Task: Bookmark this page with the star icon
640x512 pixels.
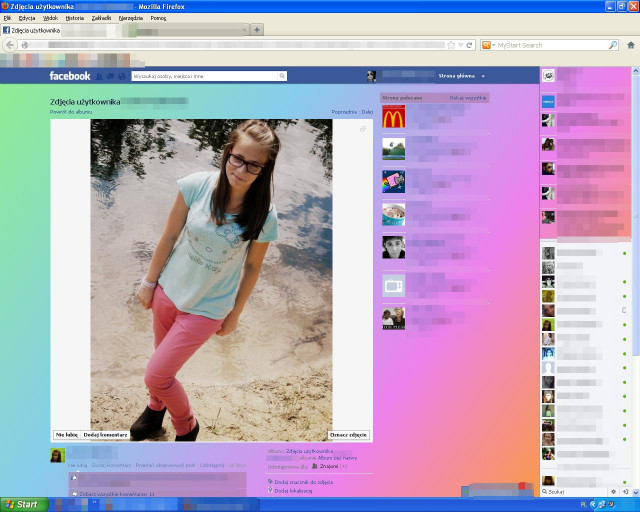Action: pyautogui.click(x=451, y=45)
